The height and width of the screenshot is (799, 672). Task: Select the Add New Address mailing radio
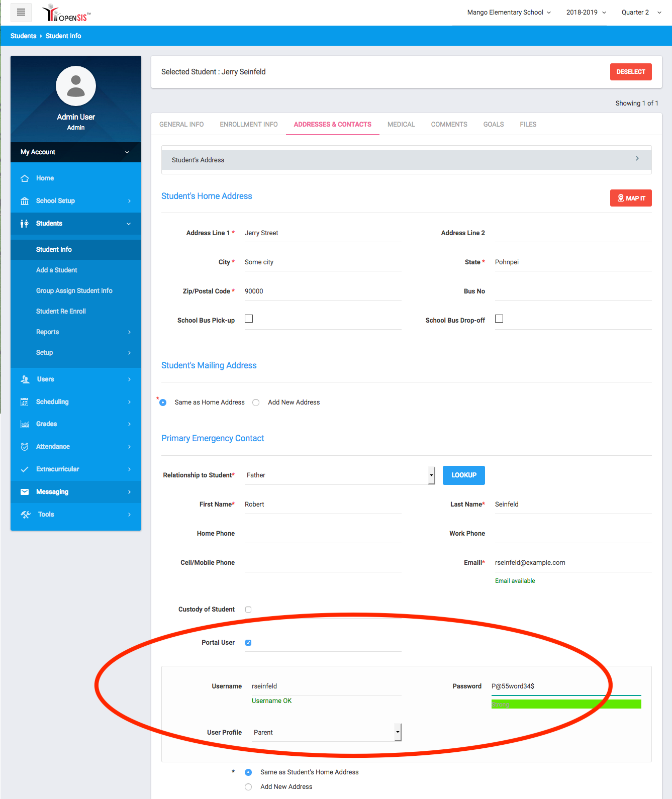[x=256, y=403]
